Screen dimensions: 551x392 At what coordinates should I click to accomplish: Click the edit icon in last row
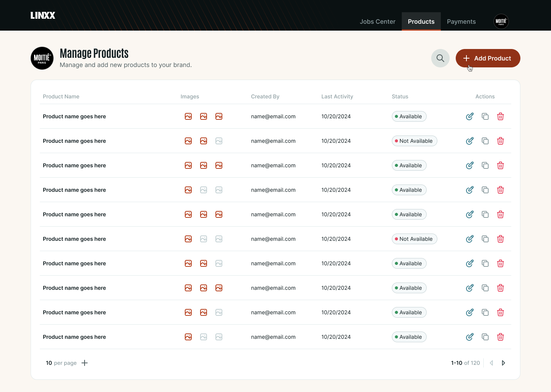[x=469, y=337]
